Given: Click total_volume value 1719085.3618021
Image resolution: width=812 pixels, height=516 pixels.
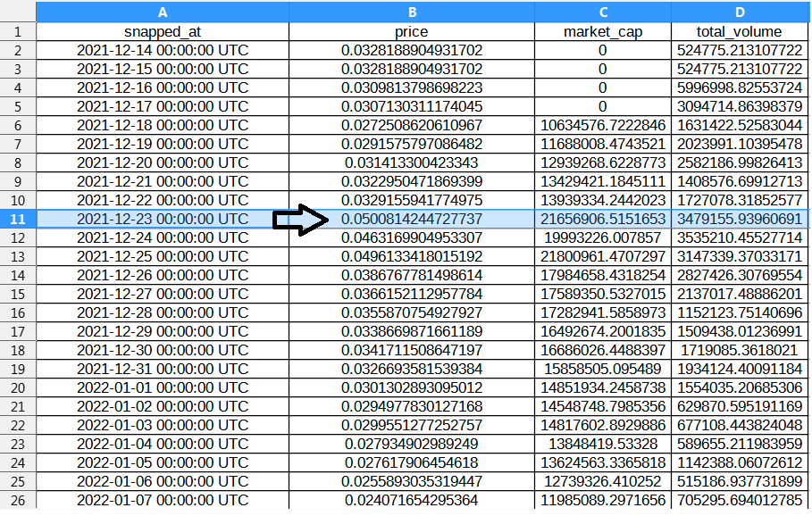Looking at the screenshot, I should point(740,350).
